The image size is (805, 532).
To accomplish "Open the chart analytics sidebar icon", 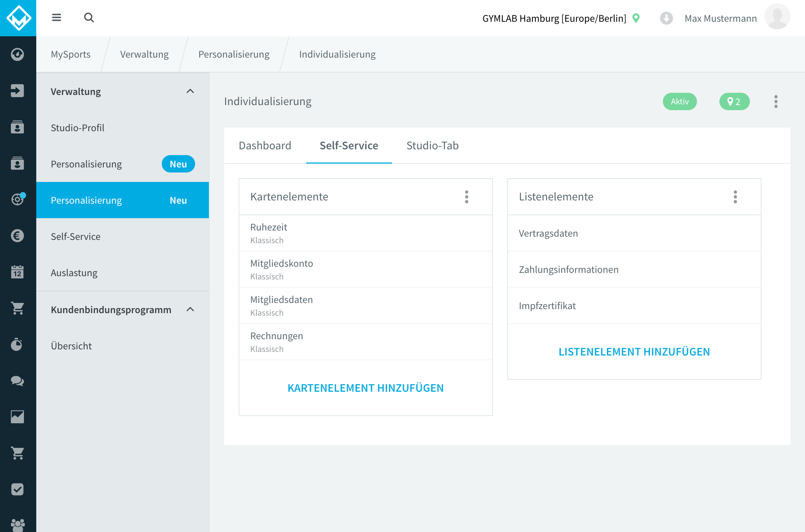I will pos(17,417).
